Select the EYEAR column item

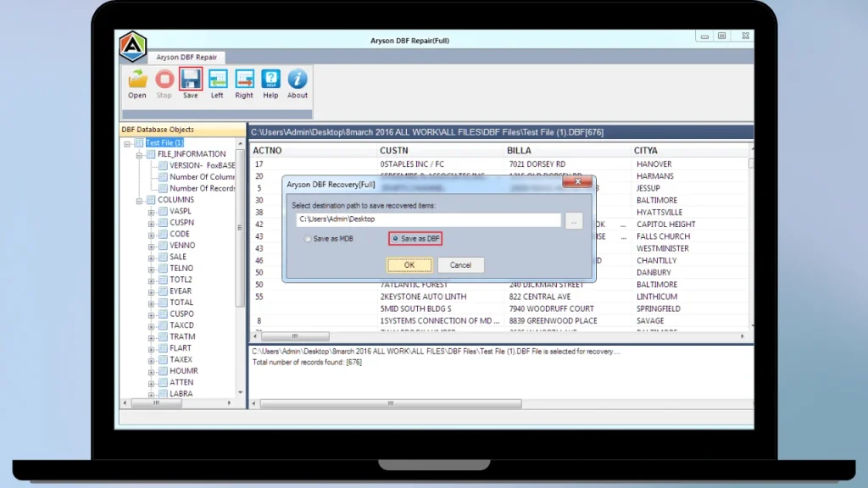(x=181, y=291)
